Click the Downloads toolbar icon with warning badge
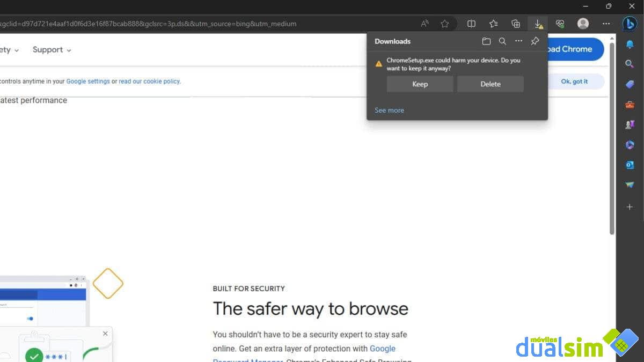The width and height of the screenshot is (644, 362). 538,24
